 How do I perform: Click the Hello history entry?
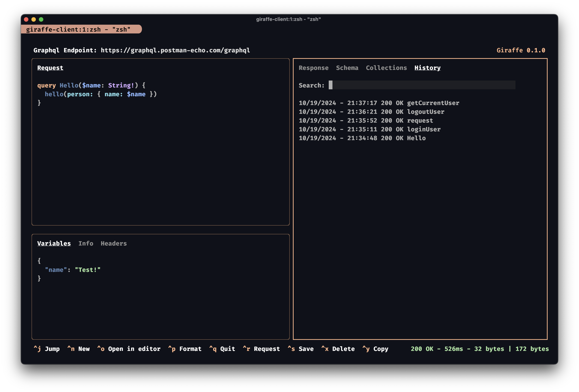[362, 138]
